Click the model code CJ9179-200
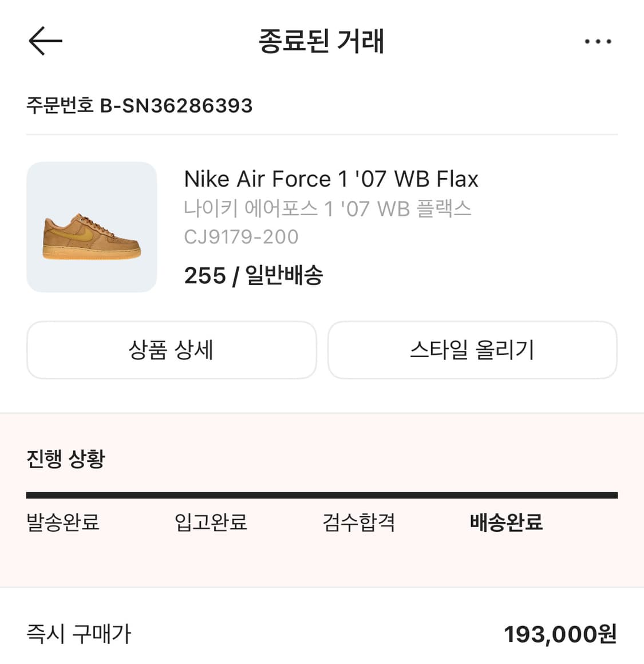The width and height of the screenshot is (644, 664). point(241,237)
